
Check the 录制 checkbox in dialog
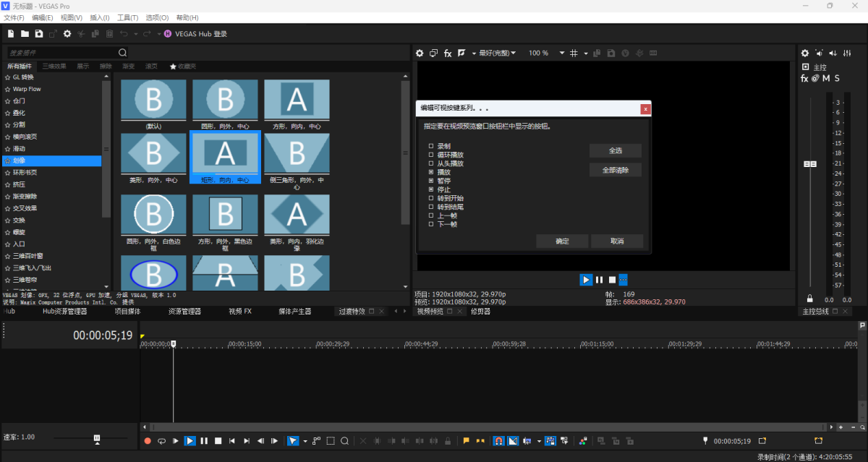coord(431,146)
